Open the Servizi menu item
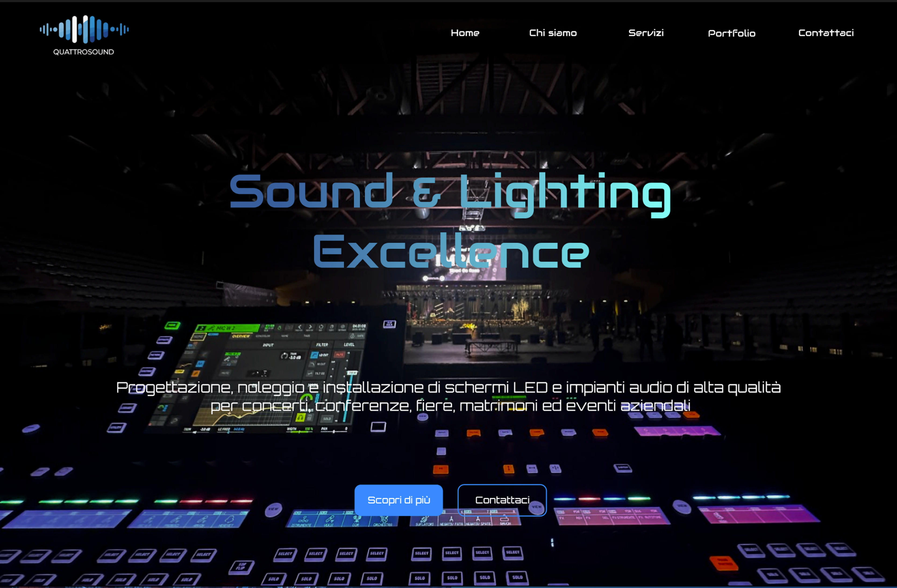897x588 pixels. [646, 33]
